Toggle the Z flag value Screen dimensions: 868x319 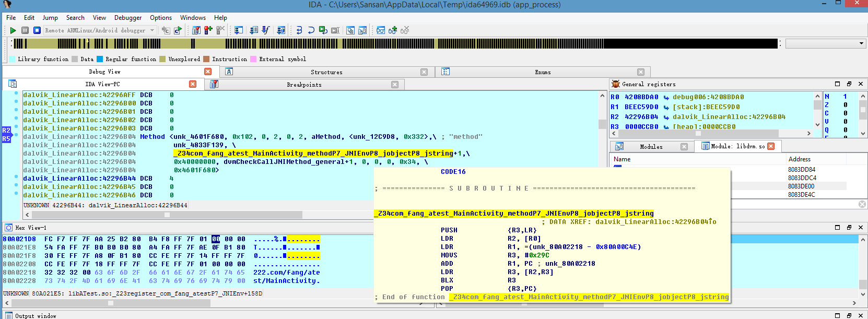(x=845, y=105)
